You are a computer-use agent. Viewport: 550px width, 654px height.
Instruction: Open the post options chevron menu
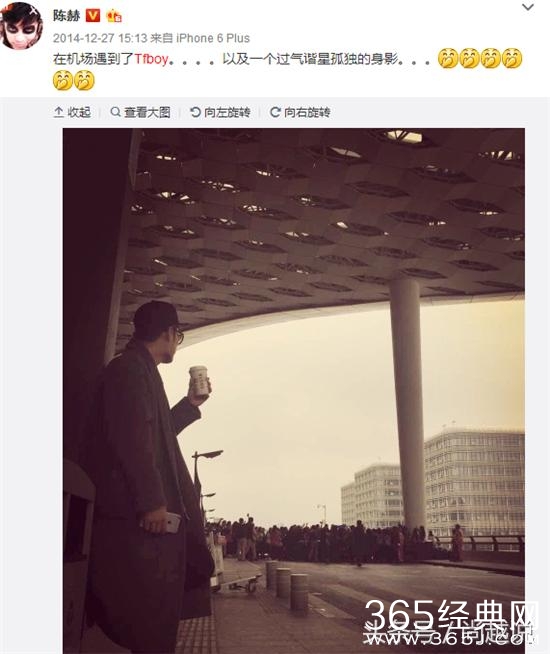pyautogui.click(x=528, y=7)
